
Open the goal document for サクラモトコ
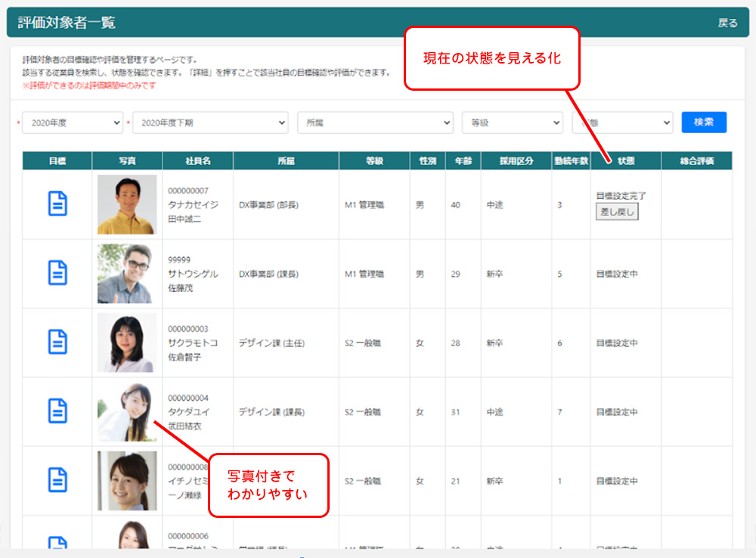point(57,342)
